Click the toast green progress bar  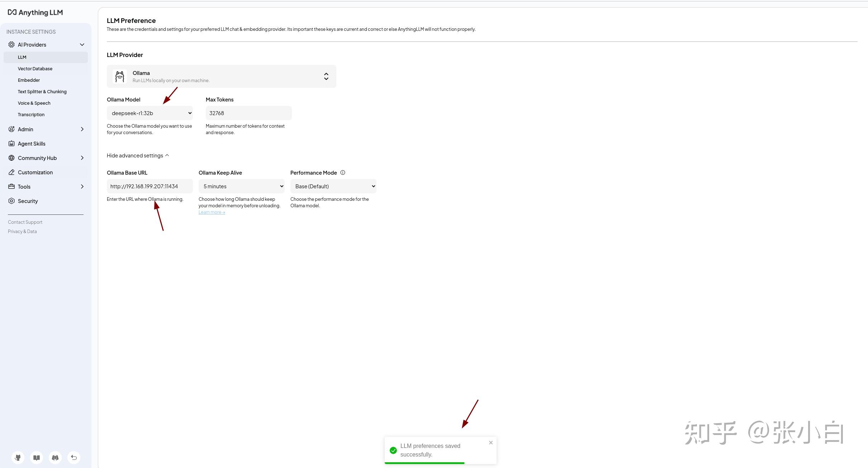tap(424, 463)
